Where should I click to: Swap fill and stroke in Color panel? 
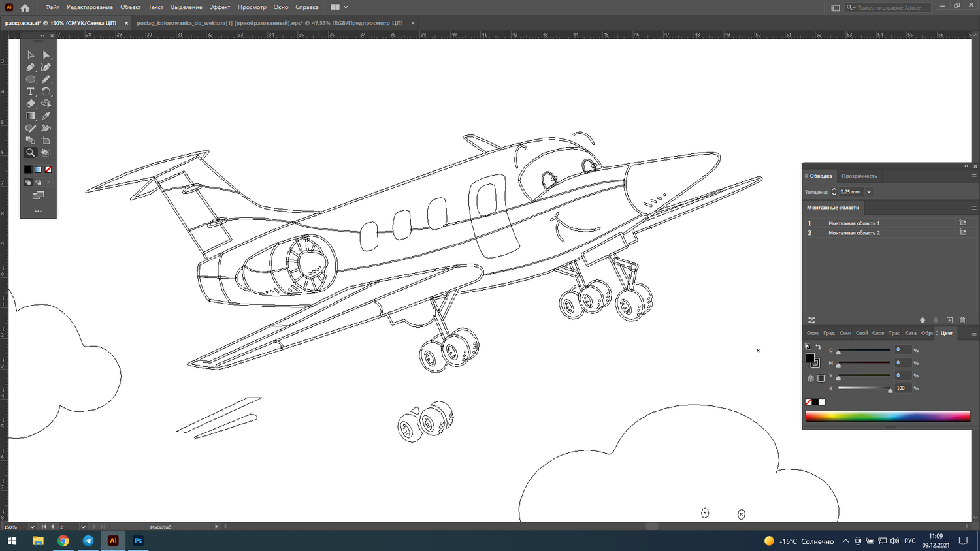tap(819, 347)
